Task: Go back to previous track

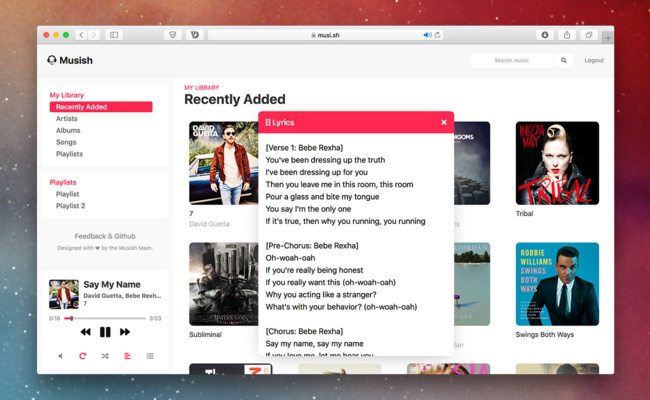Action: pyautogui.click(x=85, y=332)
